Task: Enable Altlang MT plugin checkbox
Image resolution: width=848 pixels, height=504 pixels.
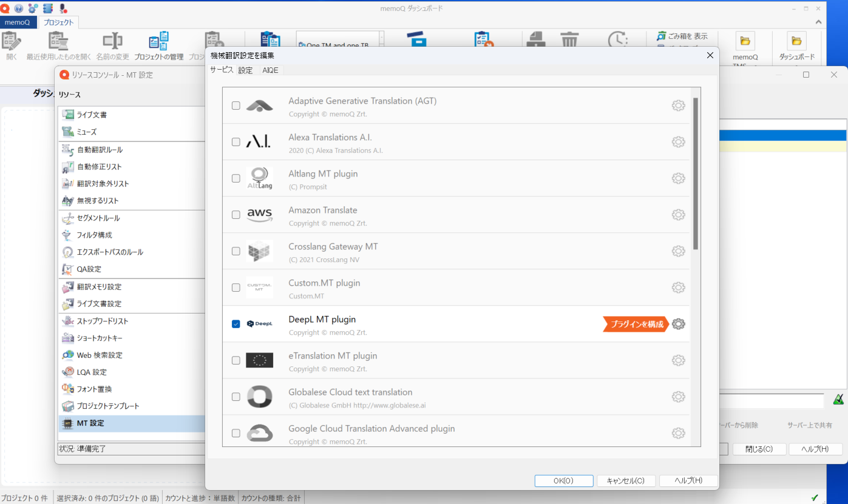Action: pos(236,178)
